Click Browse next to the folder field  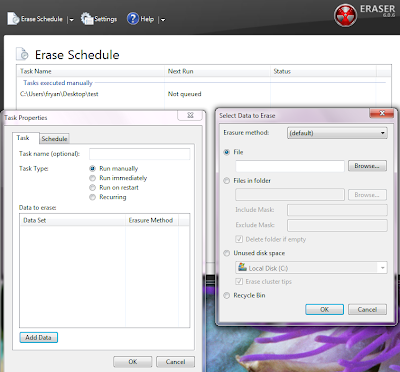pos(367,195)
